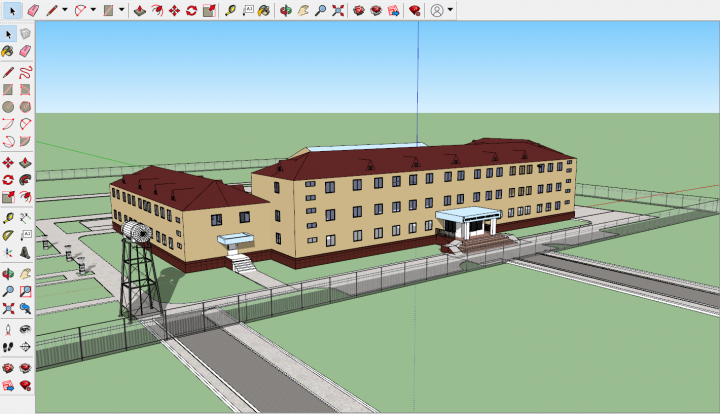Screen dimensions: 720x414
Task: Expand the Arc tool dropdown arrow
Action: [x=93, y=10]
